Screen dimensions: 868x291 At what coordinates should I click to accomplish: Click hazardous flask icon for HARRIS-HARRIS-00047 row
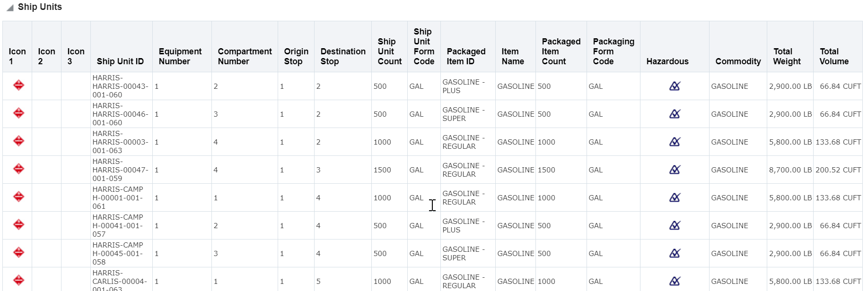675,170
